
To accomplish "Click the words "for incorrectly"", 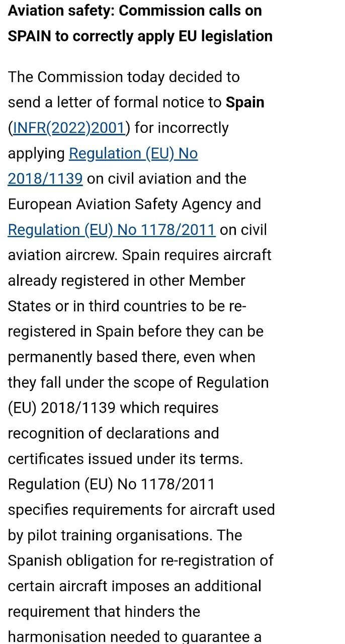I will [182, 128].
